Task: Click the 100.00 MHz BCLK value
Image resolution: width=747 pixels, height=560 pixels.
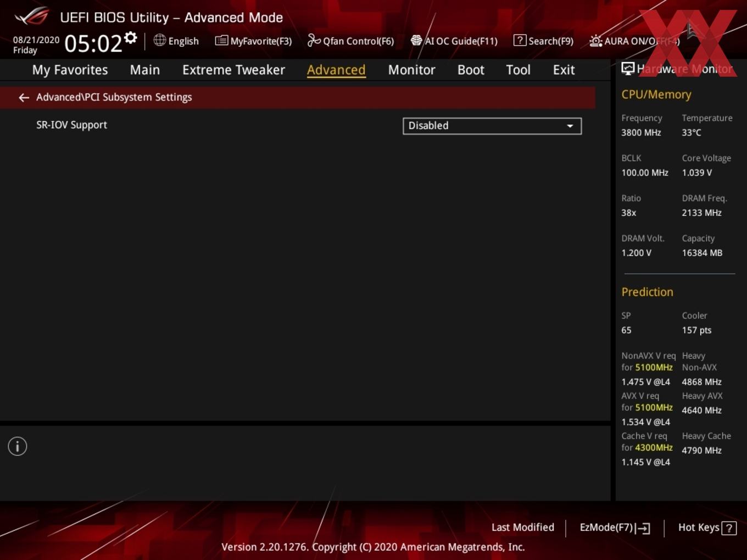Action: pyautogui.click(x=645, y=172)
